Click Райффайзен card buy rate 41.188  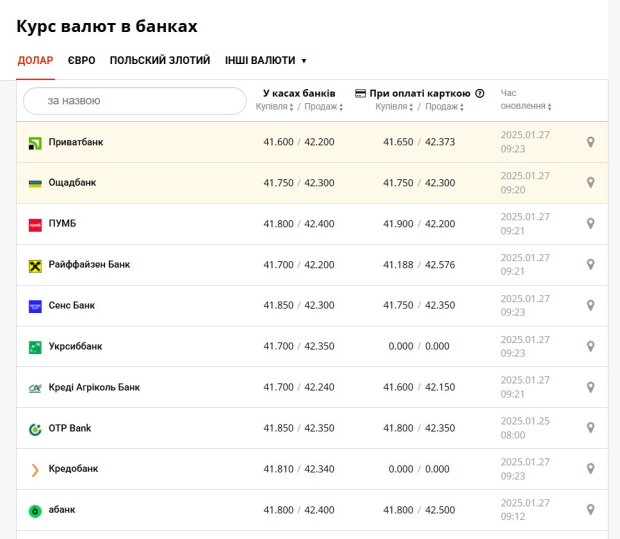(398, 265)
